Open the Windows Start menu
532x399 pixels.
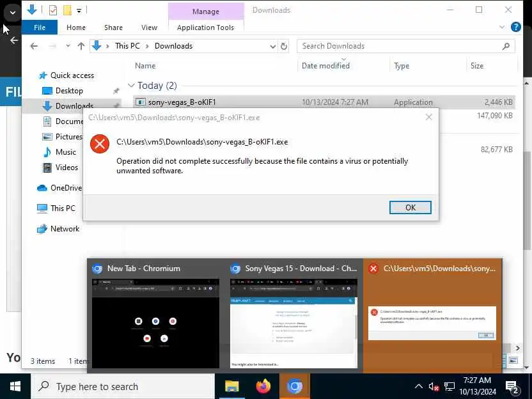(15, 386)
